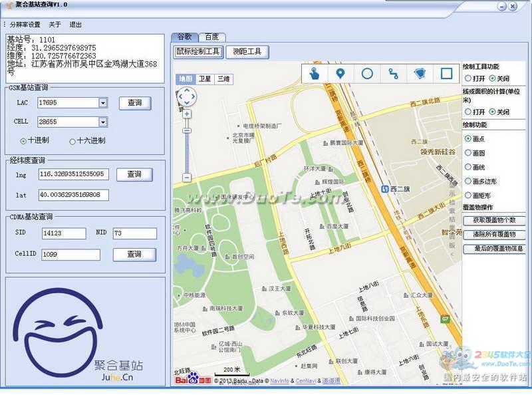The height and width of the screenshot is (395, 532).
Task: Click the CELL value field
Action: 68,122
